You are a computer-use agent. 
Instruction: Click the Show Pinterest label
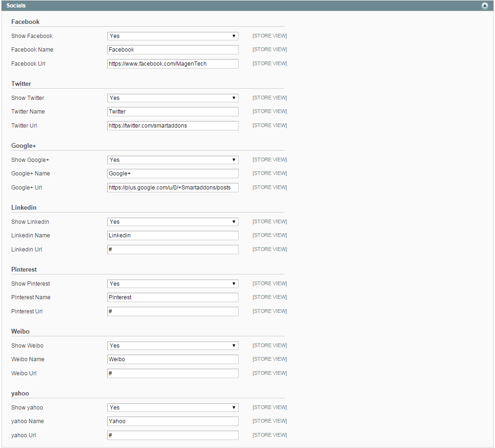[x=30, y=284]
